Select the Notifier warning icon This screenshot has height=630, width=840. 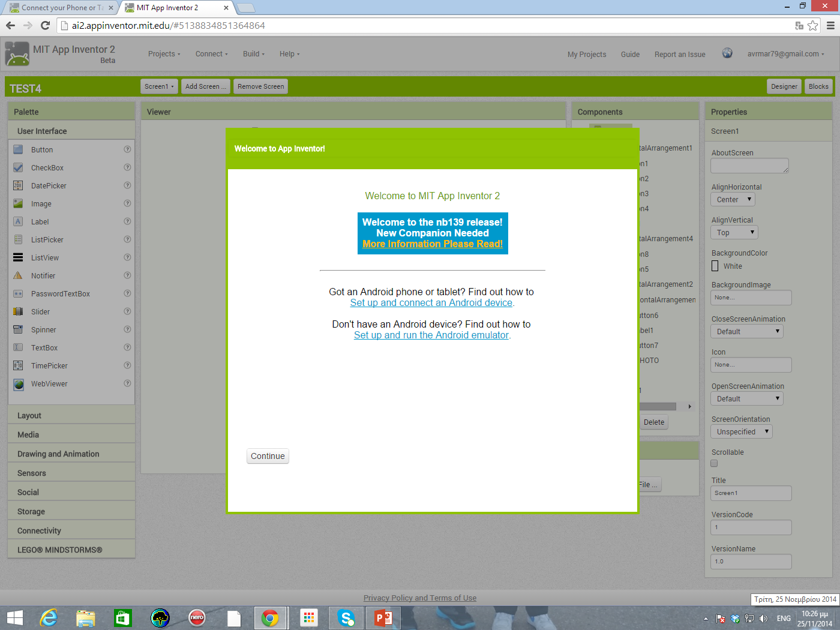pos(19,275)
